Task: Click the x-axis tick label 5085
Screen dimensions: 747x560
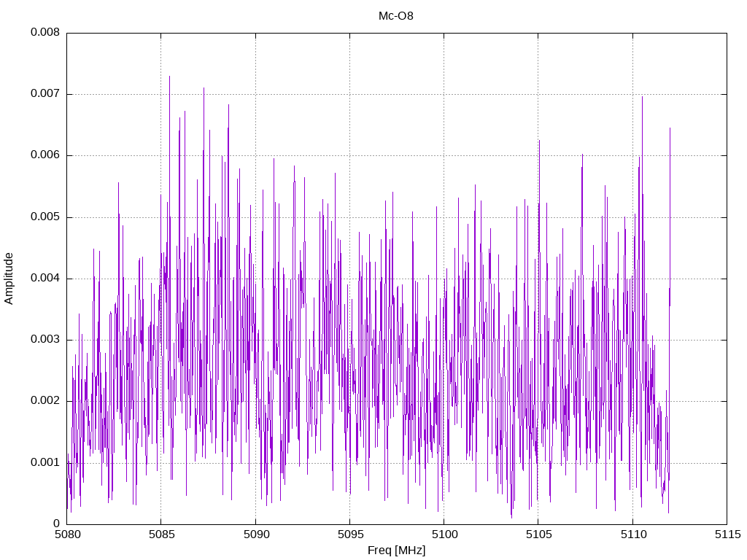Action: [162, 534]
